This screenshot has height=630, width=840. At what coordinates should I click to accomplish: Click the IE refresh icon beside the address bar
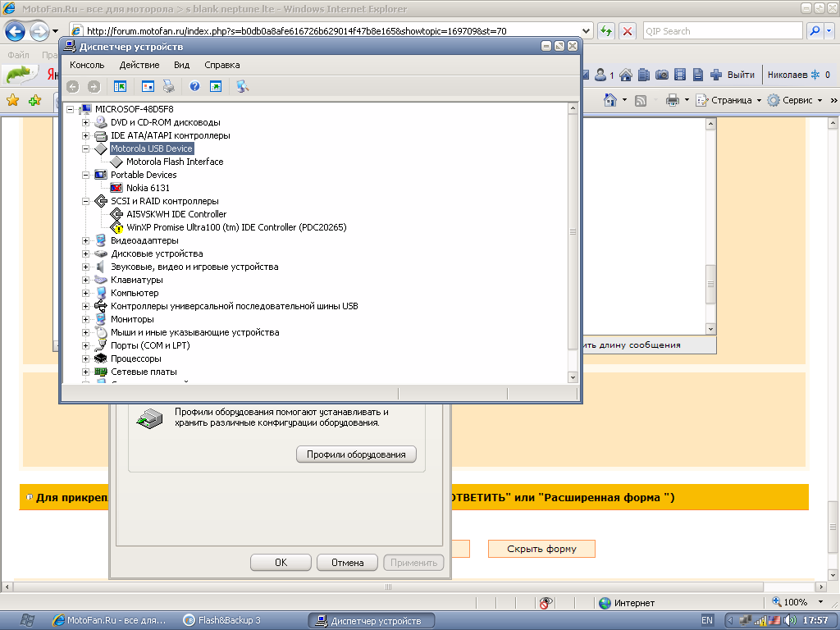[606, 31]
